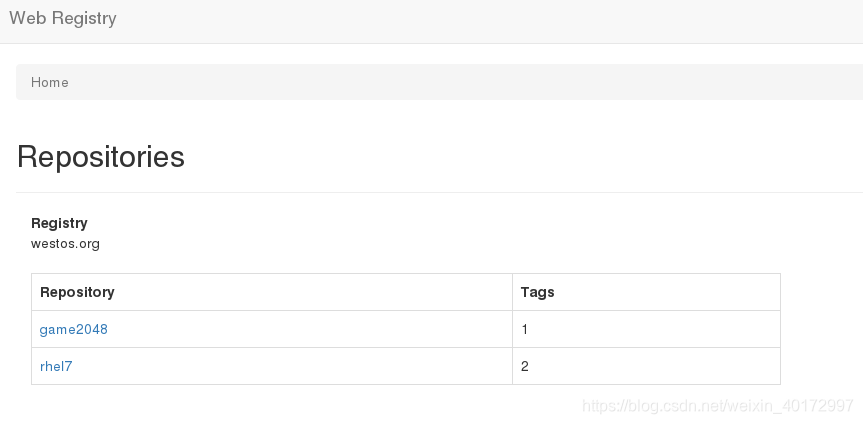Open the rhel7 repository link

tap(56, 366)
